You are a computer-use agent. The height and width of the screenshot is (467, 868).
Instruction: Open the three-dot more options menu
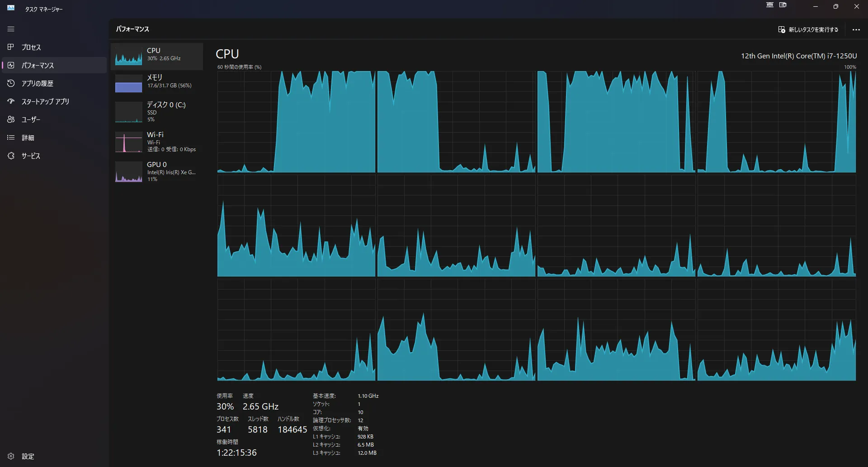(856, 29)
